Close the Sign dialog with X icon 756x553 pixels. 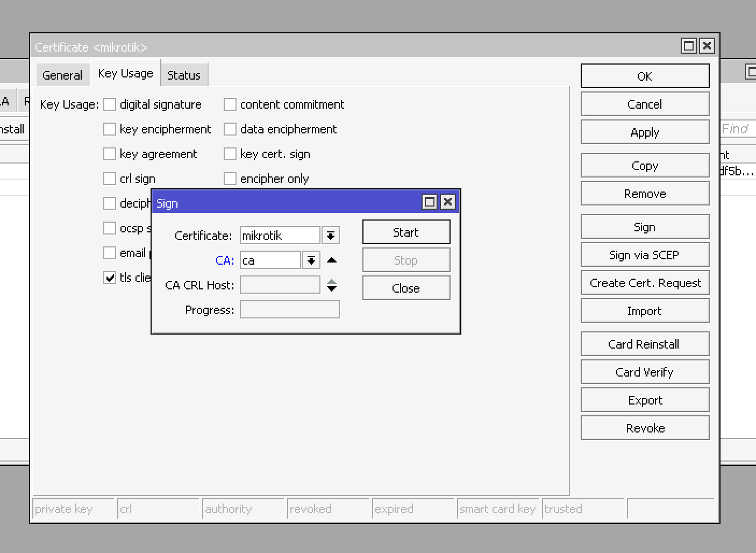[447, 202]
